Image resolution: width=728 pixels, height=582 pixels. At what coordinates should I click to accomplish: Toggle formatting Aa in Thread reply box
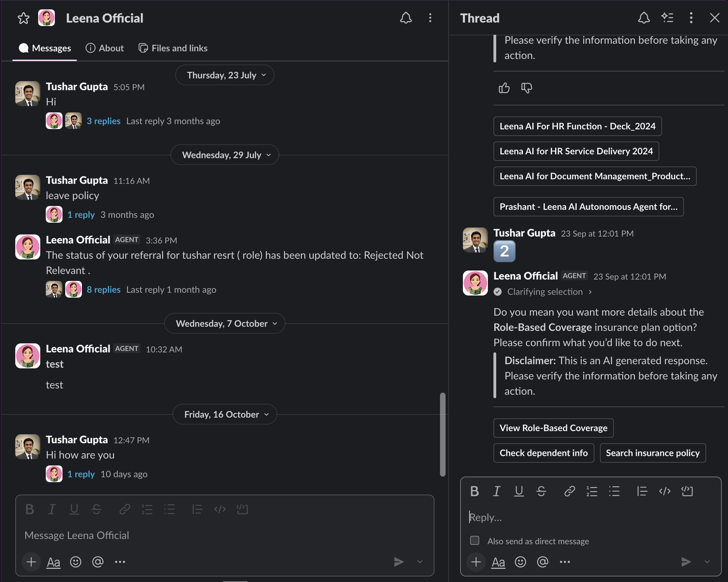pos(498,562)
